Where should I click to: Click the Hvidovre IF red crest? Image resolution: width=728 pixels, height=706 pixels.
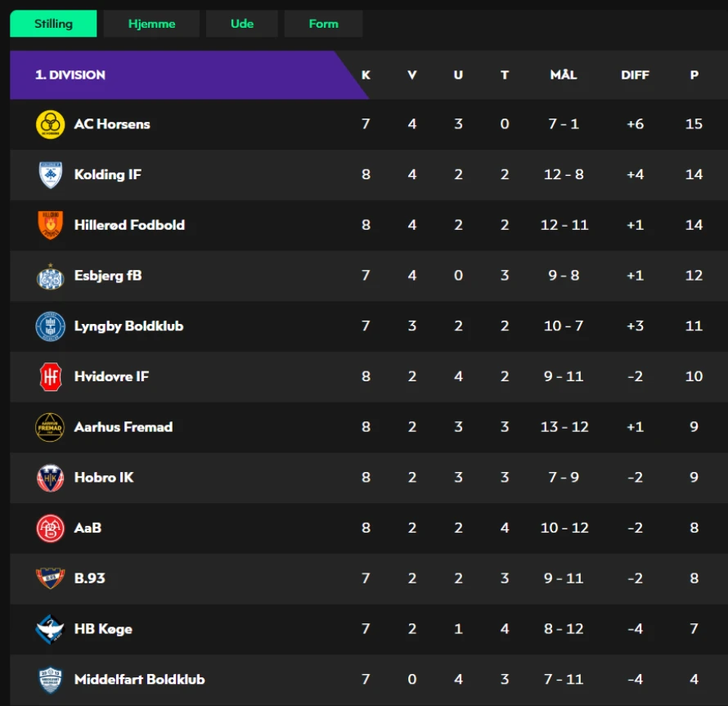pyautogui.click(x=50, y=376)
